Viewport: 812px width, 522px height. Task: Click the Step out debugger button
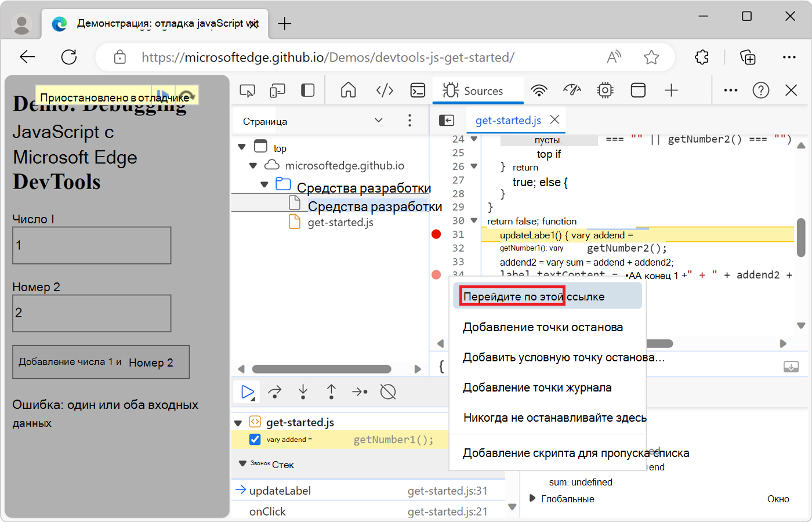coord(331,392)
